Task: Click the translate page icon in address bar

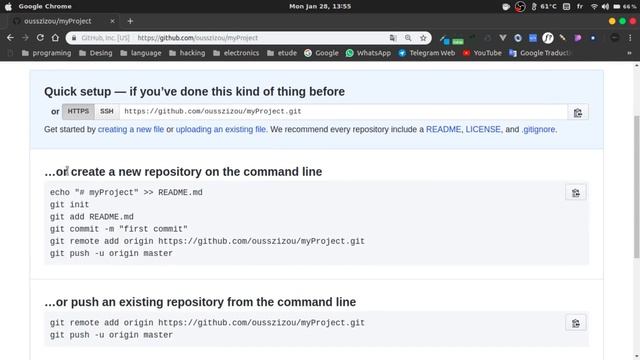Action: [393, 38]
